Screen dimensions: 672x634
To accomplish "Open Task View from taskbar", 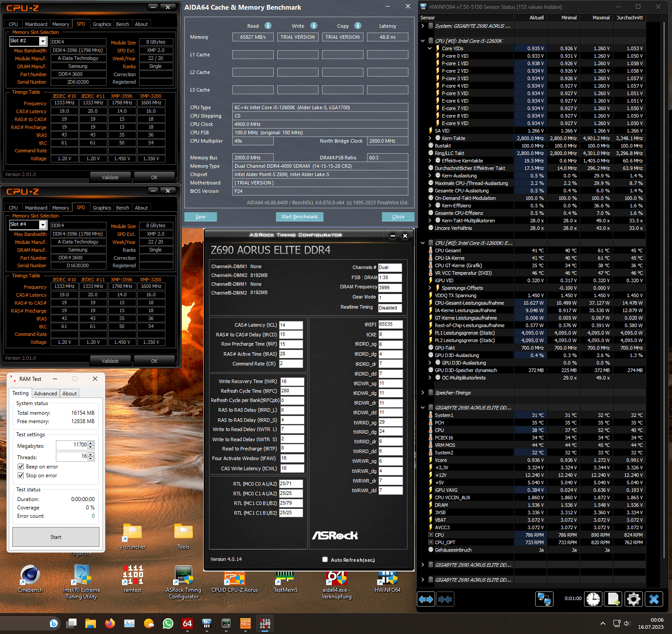I will tap(71, 623).
